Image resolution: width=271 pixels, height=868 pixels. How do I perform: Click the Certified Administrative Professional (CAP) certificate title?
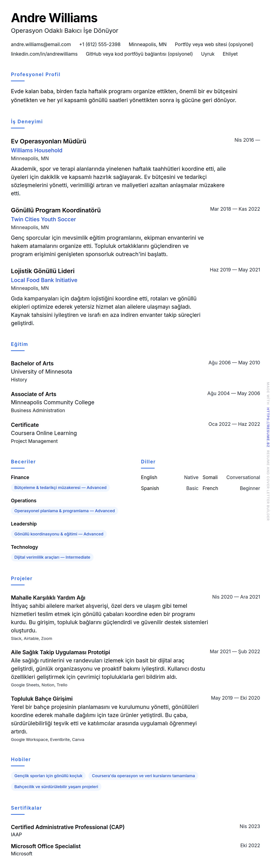tap(67, 827)
